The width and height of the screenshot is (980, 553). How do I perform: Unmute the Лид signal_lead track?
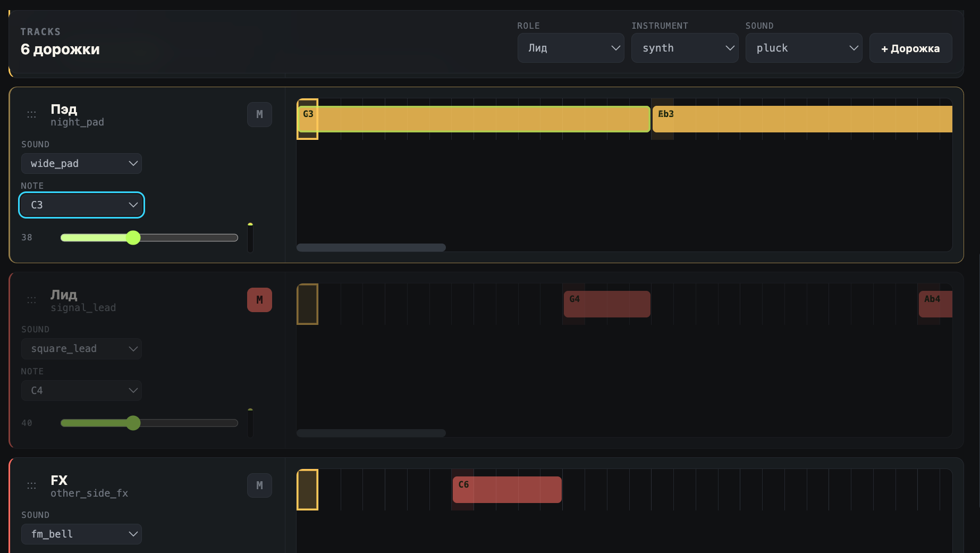259,300
